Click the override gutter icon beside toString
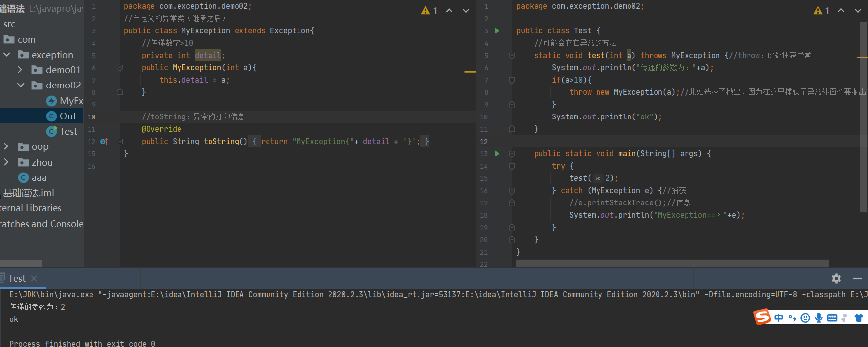The image size is (868, 347). [104, 142]
